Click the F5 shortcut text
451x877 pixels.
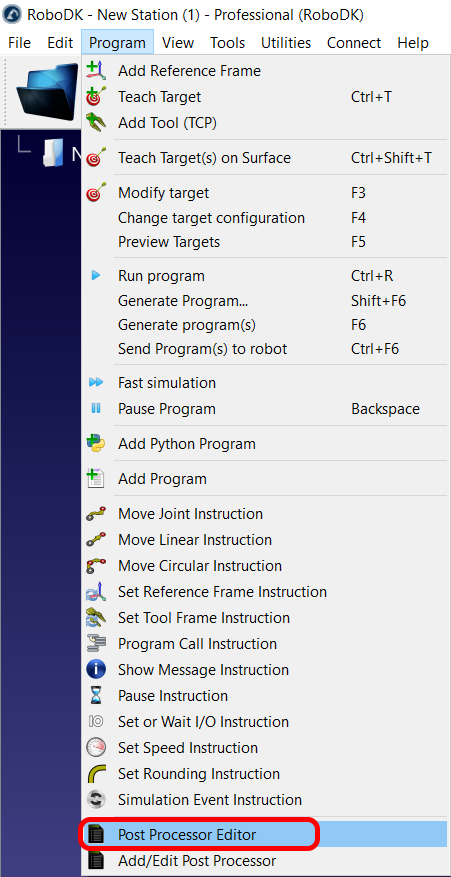pyautogui.click(x=358, y=242)
